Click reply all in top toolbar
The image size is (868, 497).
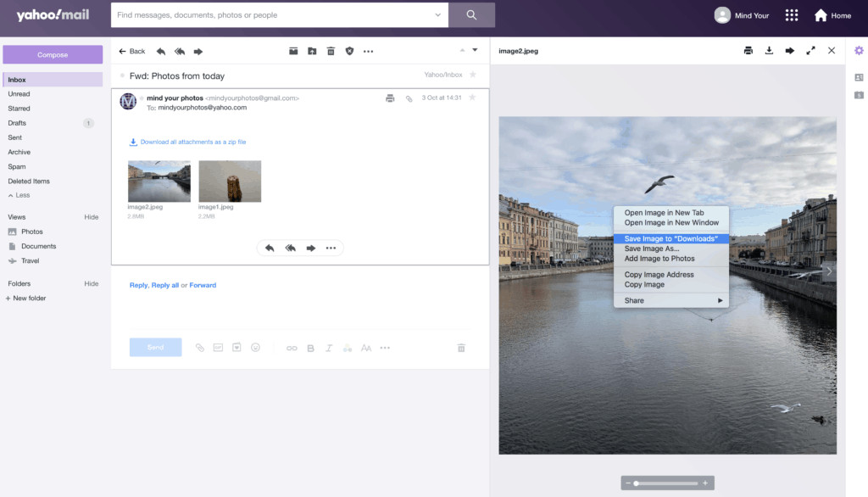[180, 52]
